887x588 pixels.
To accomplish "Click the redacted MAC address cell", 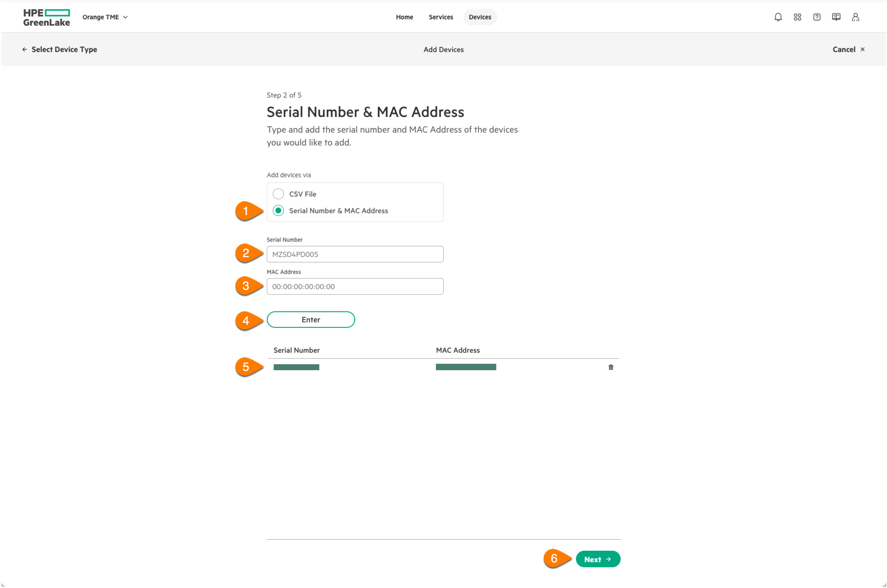I will point(466,367).
